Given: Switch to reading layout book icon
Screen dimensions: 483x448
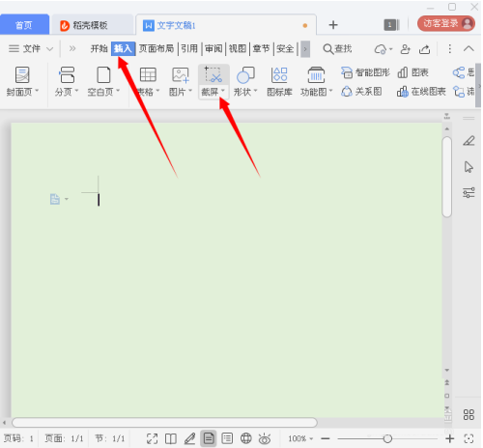Looking at the screenshot, I should pos(171,438).
